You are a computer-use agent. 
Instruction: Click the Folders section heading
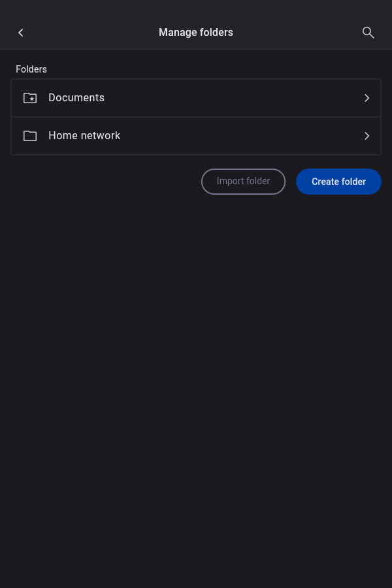tap(31, 69)
